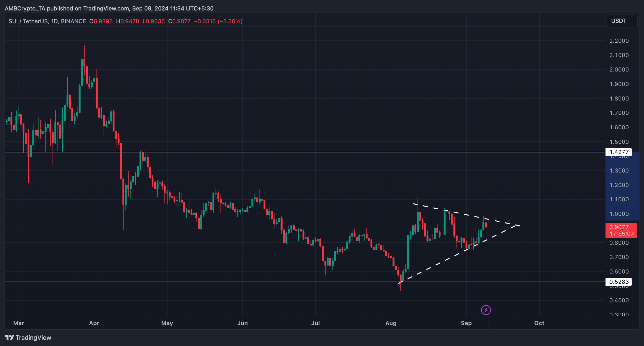This screenshot has height=346, width=644.
Task: Click the Sep label on time axis
Action: pos(466,323)
